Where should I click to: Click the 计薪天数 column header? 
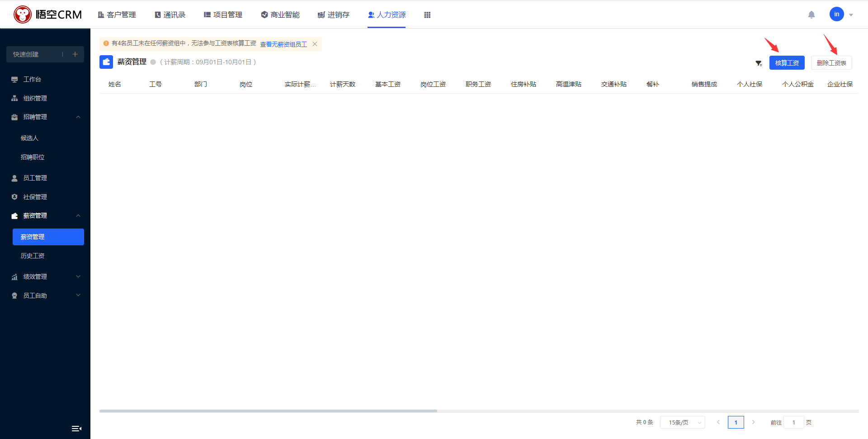tap(343, 84)
